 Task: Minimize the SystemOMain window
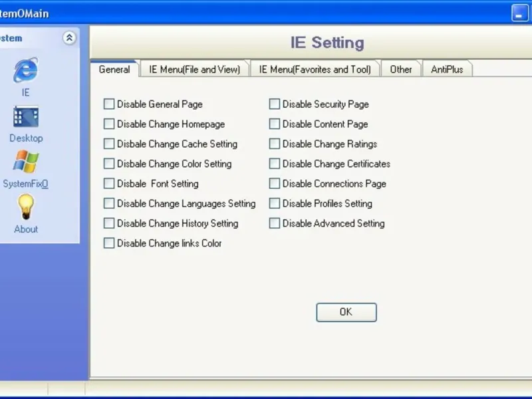point(520,13)
